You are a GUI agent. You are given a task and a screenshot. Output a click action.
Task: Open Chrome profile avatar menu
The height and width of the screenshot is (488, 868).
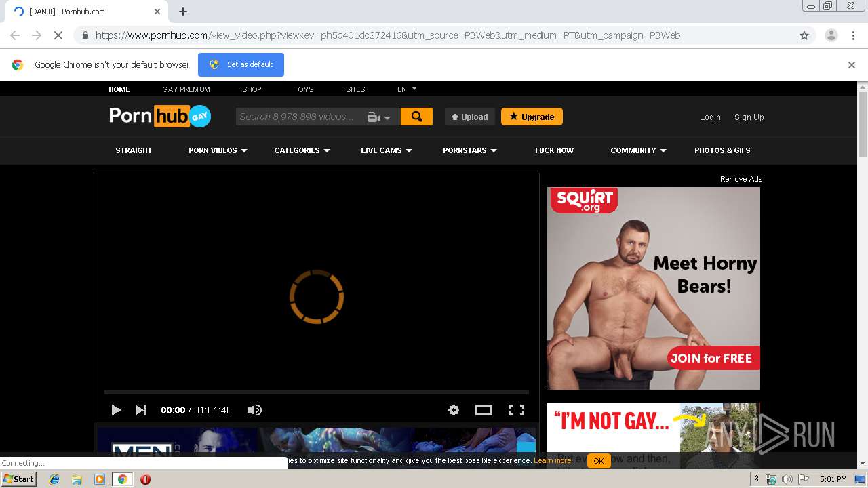831,35
